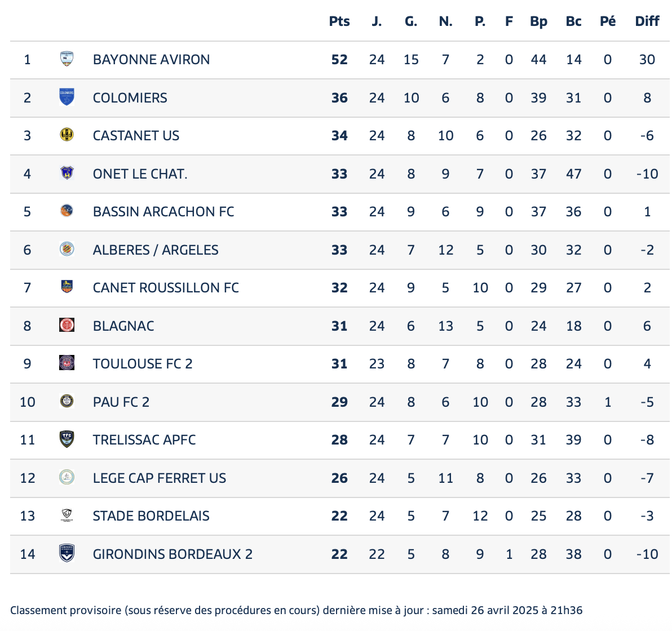Click the Pts column header
This screenshot has height=631, width=672.
[339, 21]
